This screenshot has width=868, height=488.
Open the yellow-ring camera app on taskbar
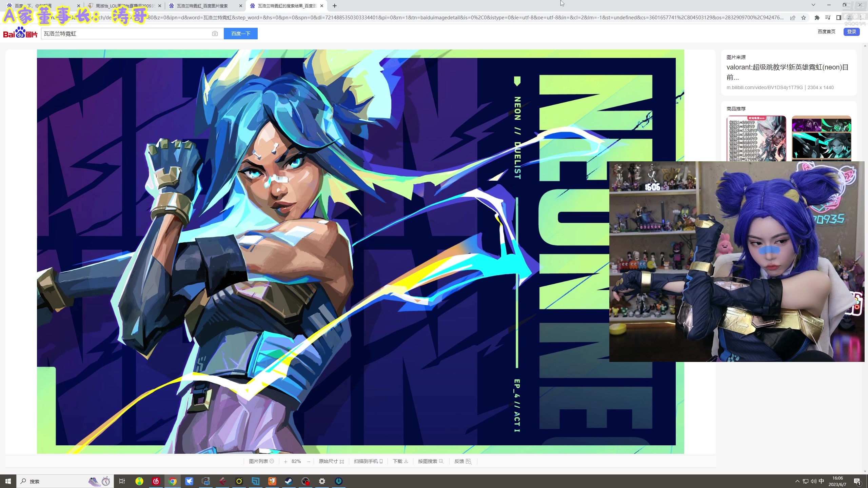pos(239,481)
